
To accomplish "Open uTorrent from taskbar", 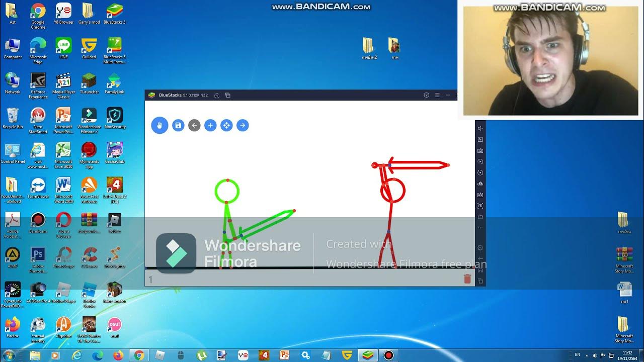I will pos(201,355).
